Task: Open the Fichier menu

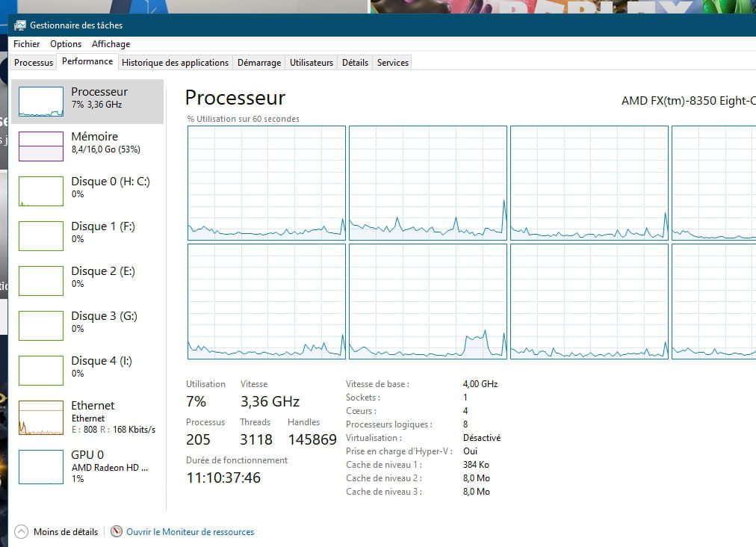Action: (x=26, y=44)
